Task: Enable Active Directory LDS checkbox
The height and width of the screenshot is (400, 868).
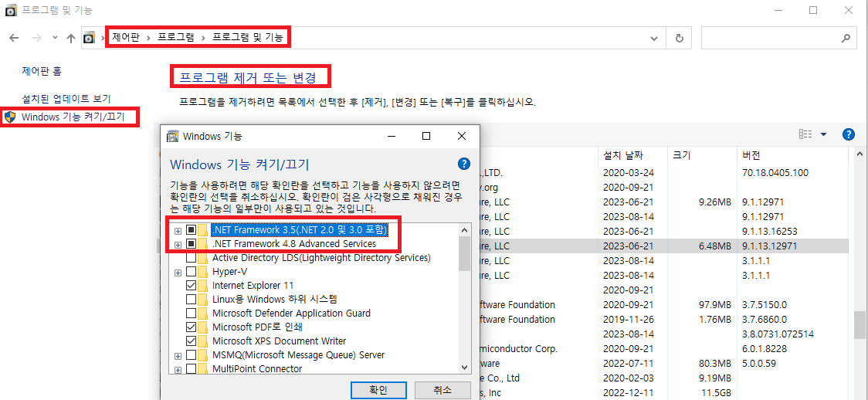Action: pos(191,258)
